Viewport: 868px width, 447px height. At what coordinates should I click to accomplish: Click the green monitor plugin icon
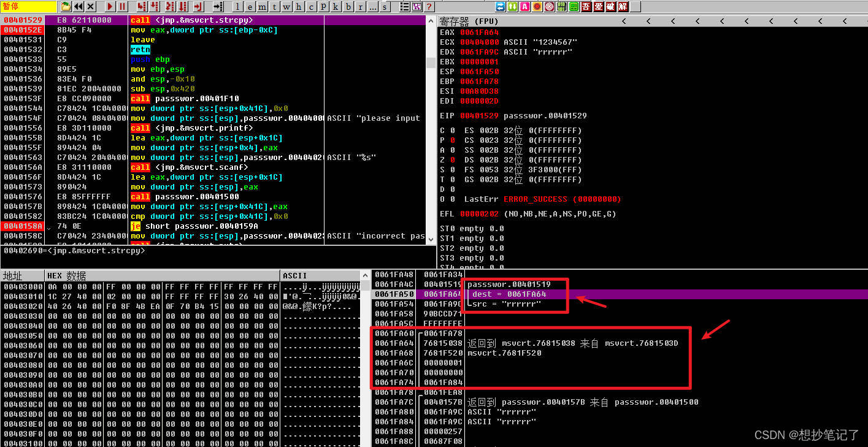[x=574, y=7]
